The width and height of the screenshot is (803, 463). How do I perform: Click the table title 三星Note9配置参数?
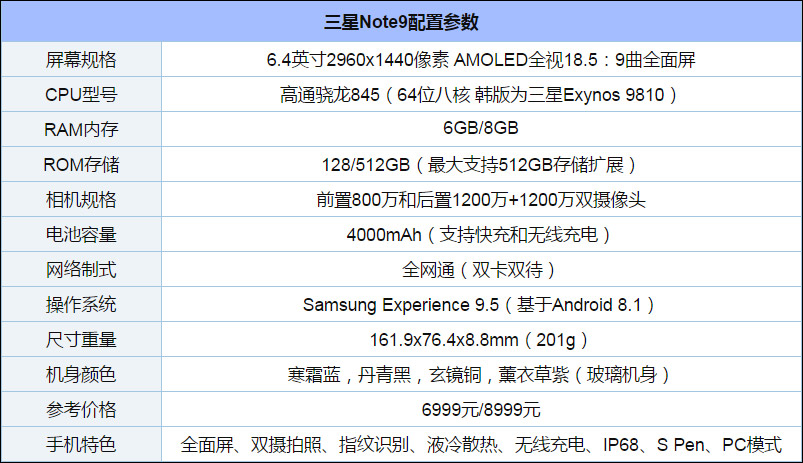pos(401,22)
